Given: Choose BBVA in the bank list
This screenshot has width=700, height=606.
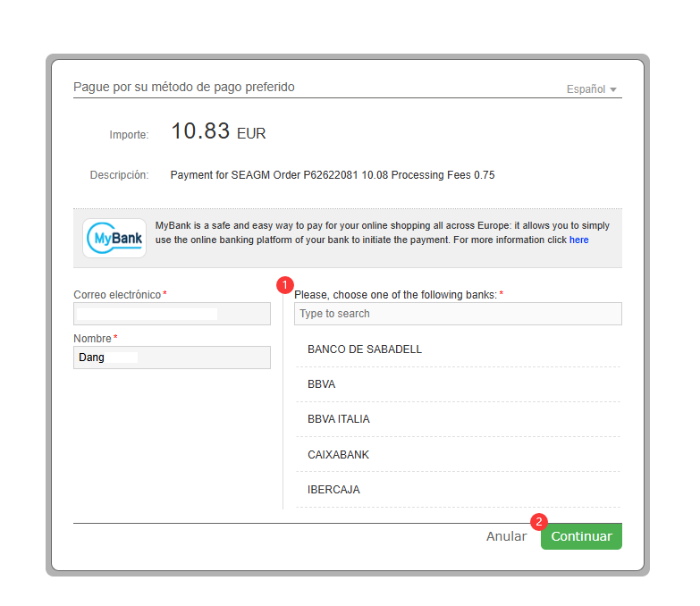Looking at the screenshot, I should (458, 384).
